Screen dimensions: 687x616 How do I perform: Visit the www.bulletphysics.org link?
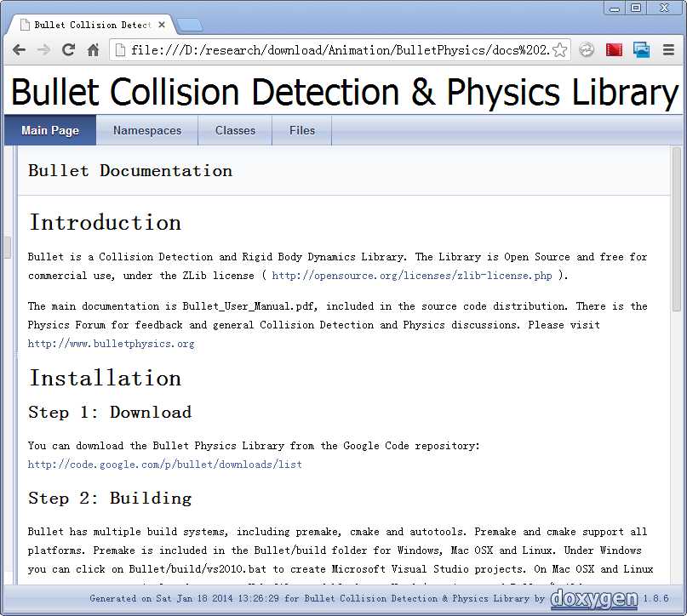tap(111, 344)
